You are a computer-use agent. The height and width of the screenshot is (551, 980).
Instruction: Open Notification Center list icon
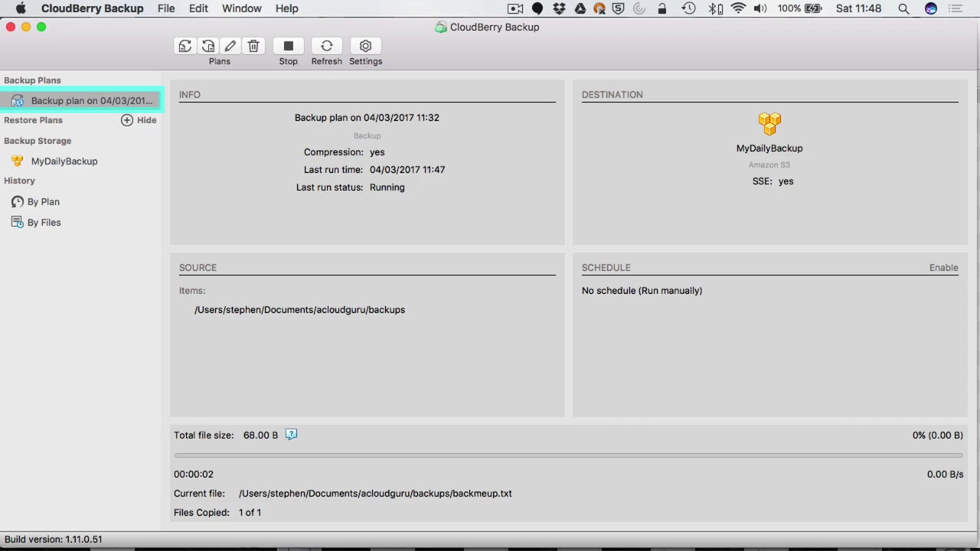tap(955, 8)
